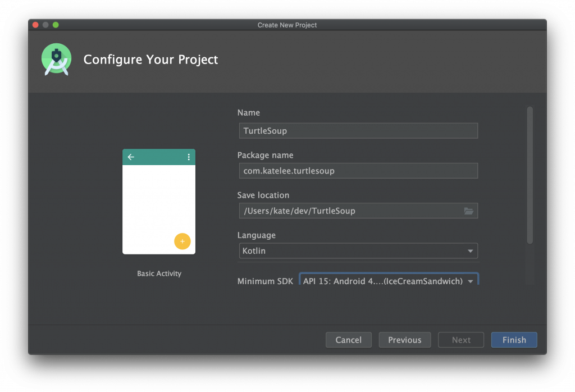Click the folder browse icon in Save location
Screen dimensions: 575x392
pos(468,211)
